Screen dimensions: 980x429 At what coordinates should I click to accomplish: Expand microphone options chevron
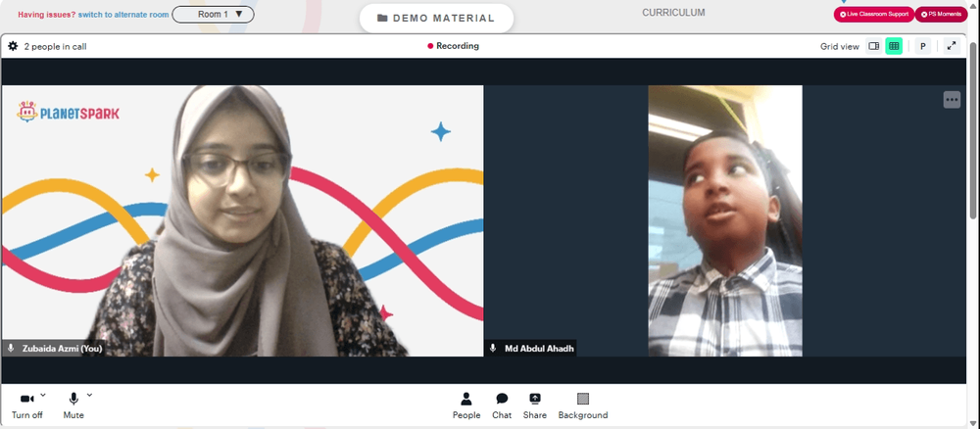tap(89, 395)
